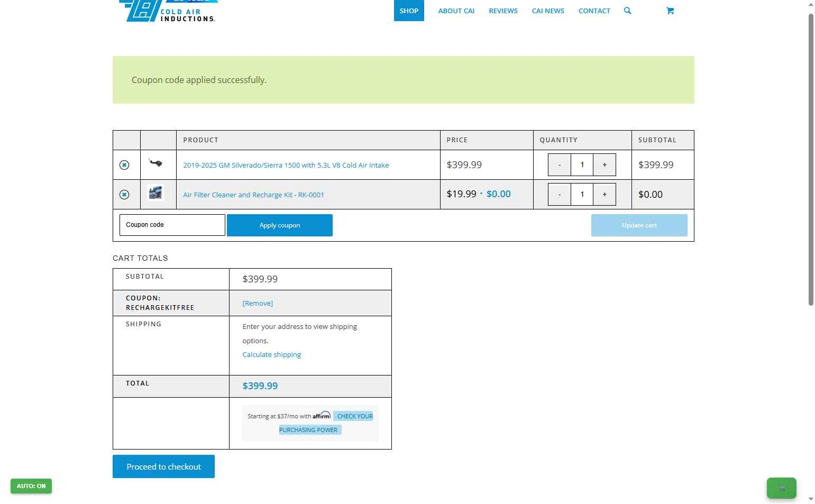Remove the Silverado/Sierra Cold Air Intake item
This screenshot has width=815, height=504.
(x=124, y=165)
